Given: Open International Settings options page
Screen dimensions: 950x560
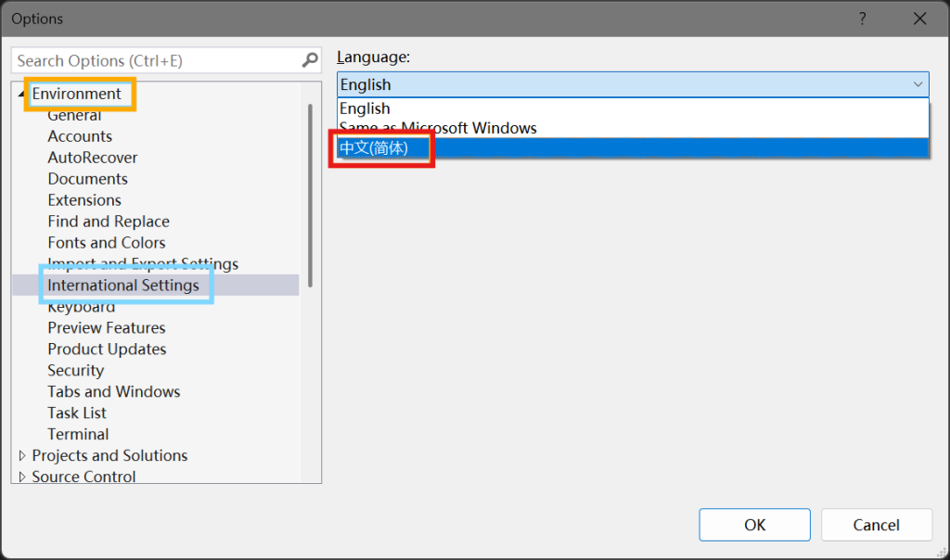Looking at the screenshot, I should [126, 286].
